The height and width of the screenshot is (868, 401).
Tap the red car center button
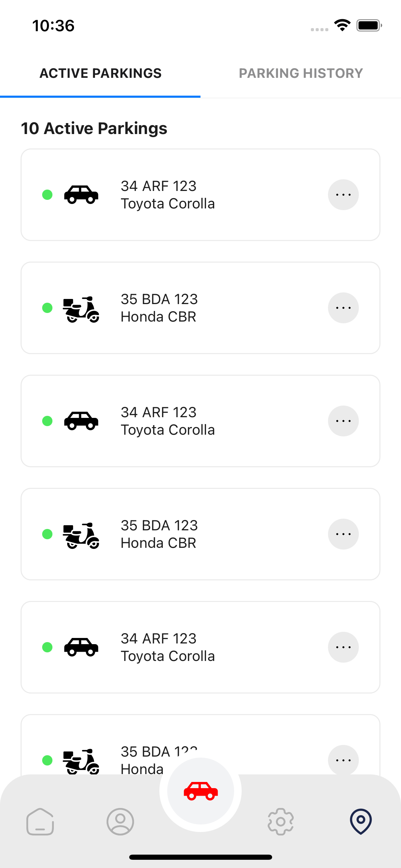coord(200,791)
